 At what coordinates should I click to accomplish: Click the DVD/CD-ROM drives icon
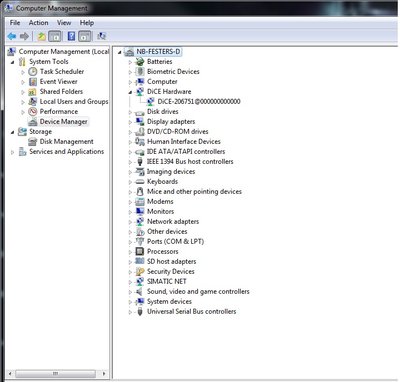pyautogui.click(x=140, y=132)
